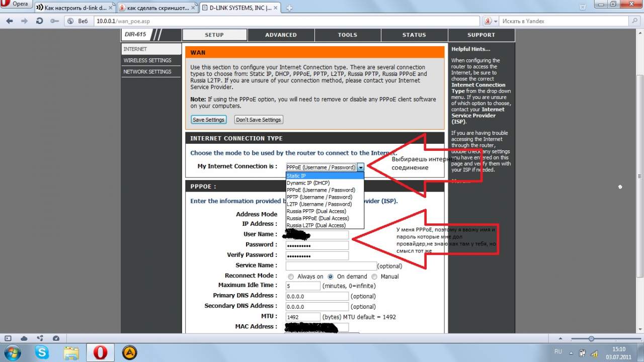Viewport: 644px width, 362px height.
Task: Close the D-LINK SYSTEMS tab
Action: click(277, 8)
